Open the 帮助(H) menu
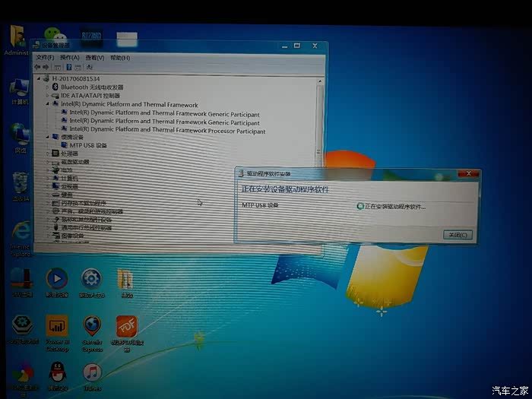Image resolution: width=532 pixels, height=399 pixels. [119, 58]
